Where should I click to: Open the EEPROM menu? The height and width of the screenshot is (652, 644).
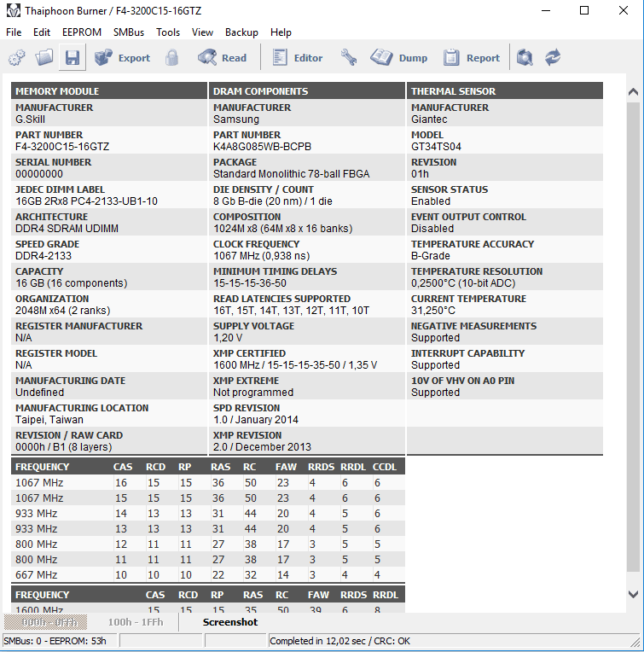81,32
